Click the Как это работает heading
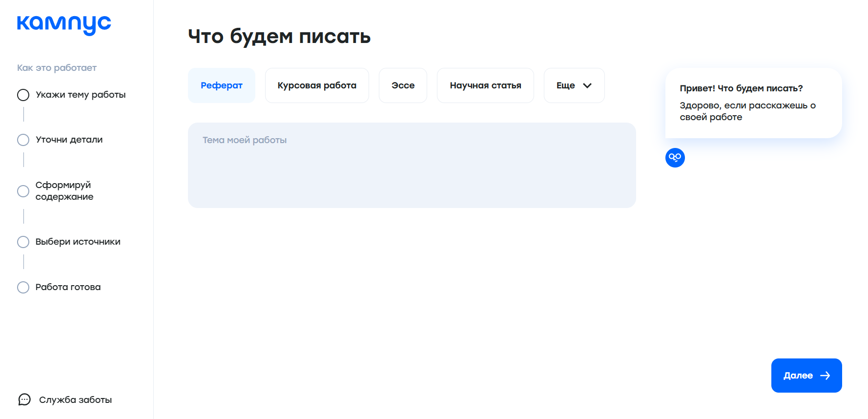This screenshot has width=868, height=419. (57, 68)
